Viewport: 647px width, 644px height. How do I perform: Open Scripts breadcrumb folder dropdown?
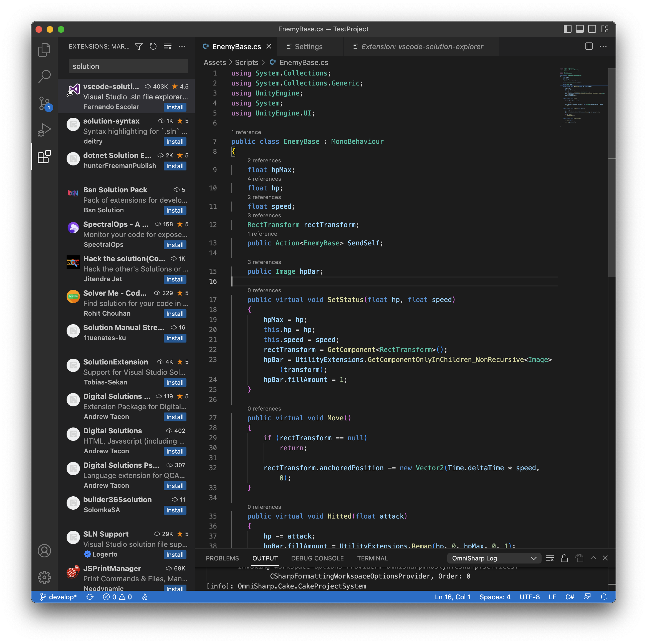(x=246, y=63)
